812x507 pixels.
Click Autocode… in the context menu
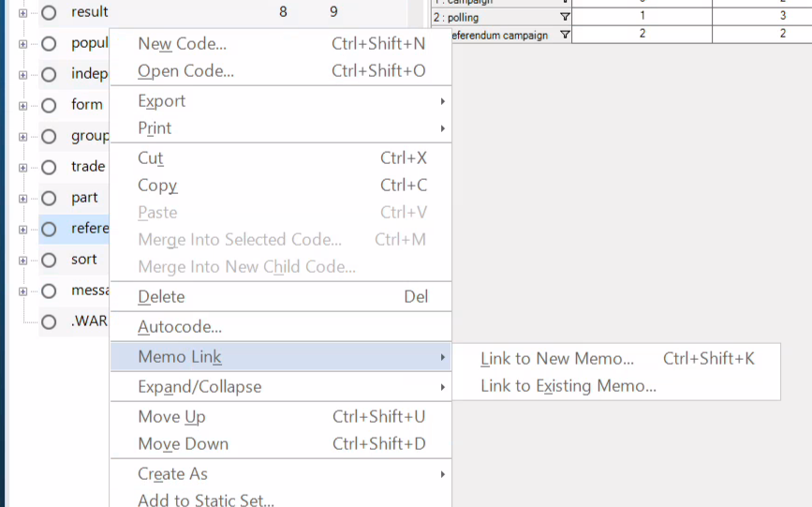point(180,327)
